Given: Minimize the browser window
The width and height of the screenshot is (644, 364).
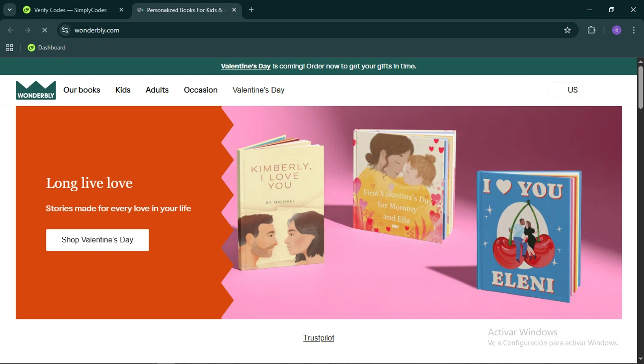Looking at the screenshot, I should (x=589, y=10).
